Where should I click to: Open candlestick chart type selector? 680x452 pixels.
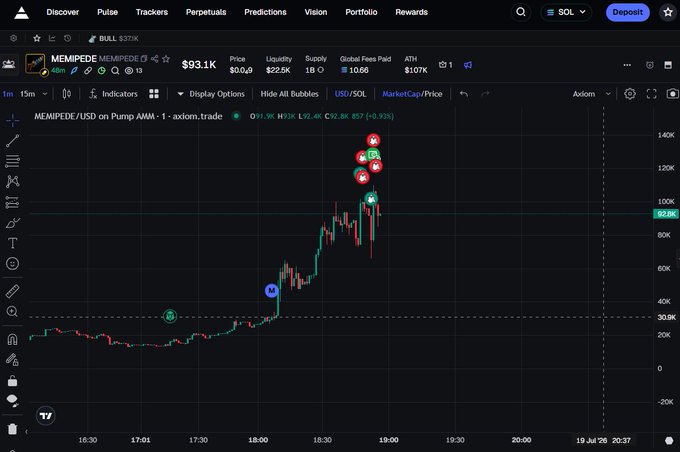coord(66,94)
